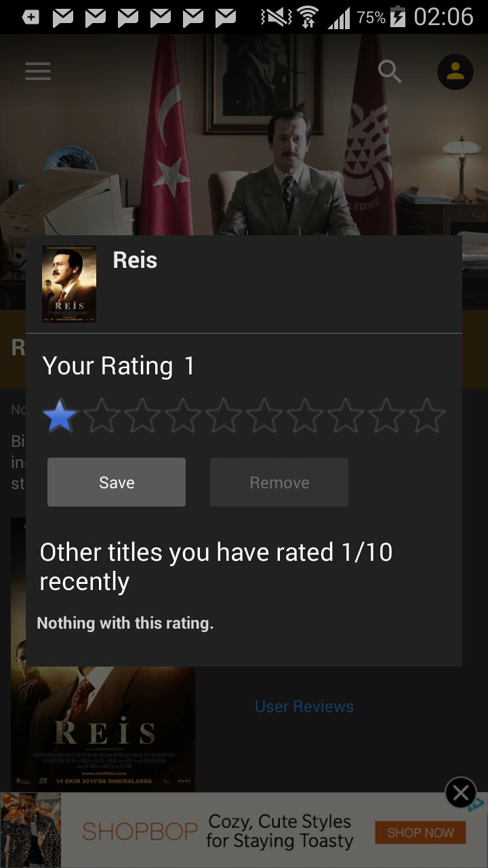Set rating to three stars

pyautogui.click(x=142, y=416)
